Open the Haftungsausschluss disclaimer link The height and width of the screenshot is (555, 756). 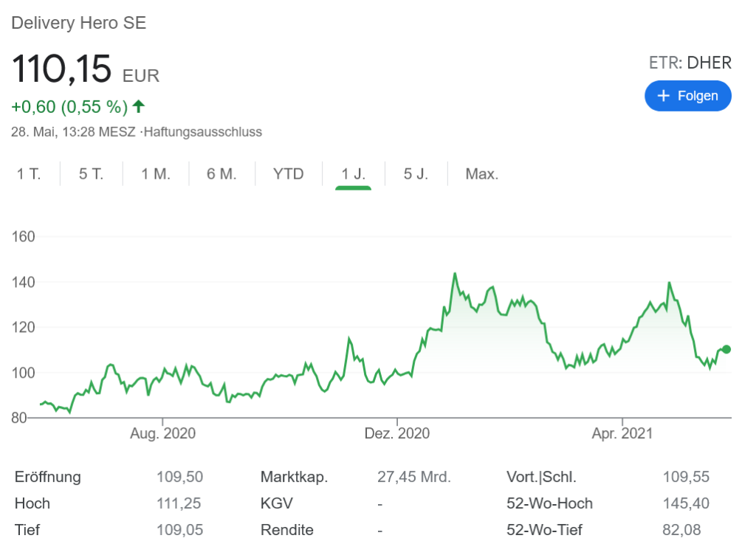pyautogui.click(x=203, y=132)
